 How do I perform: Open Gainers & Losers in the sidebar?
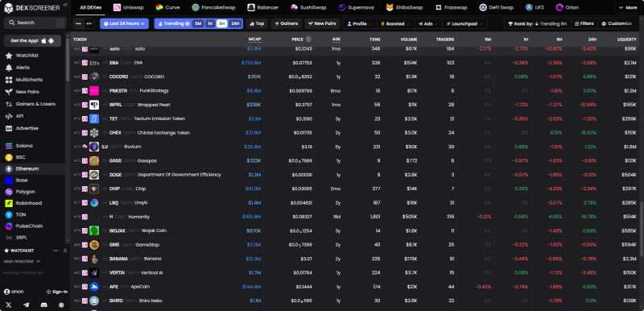pyautogui.click(x=35, y=104)
